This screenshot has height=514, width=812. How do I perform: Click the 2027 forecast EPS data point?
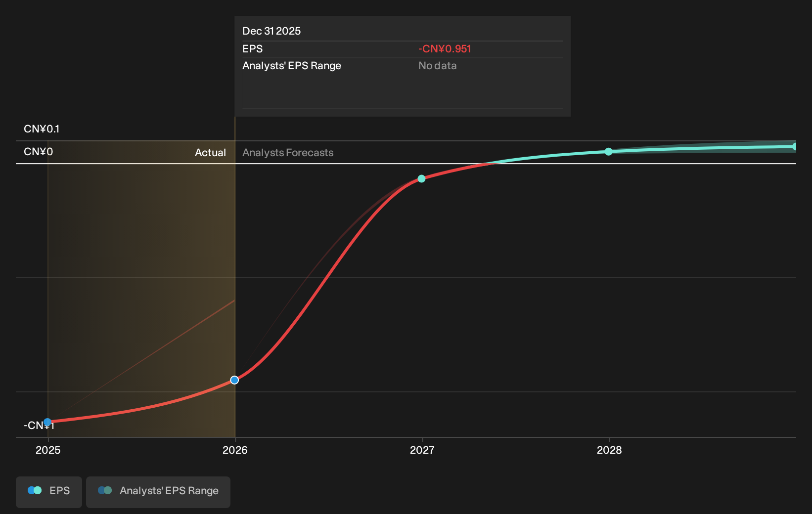click(x=421, y=179)
